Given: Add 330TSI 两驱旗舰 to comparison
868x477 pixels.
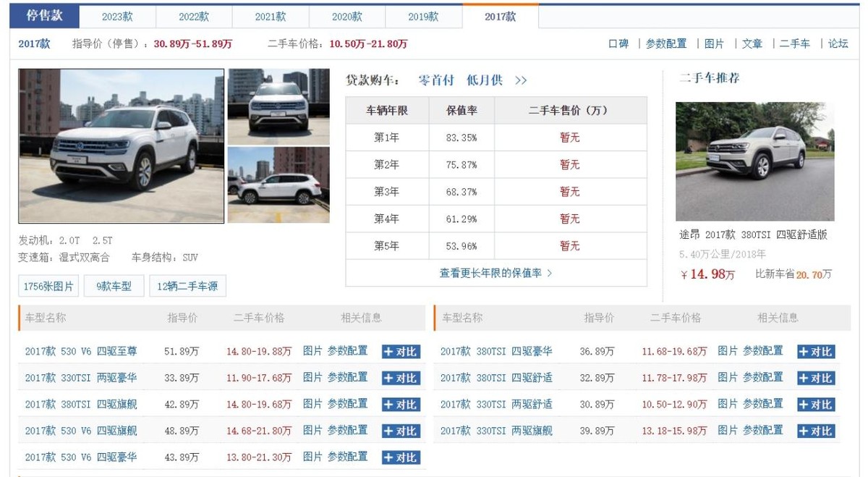Looking at the screenshot, I should (x=816, y=431).
